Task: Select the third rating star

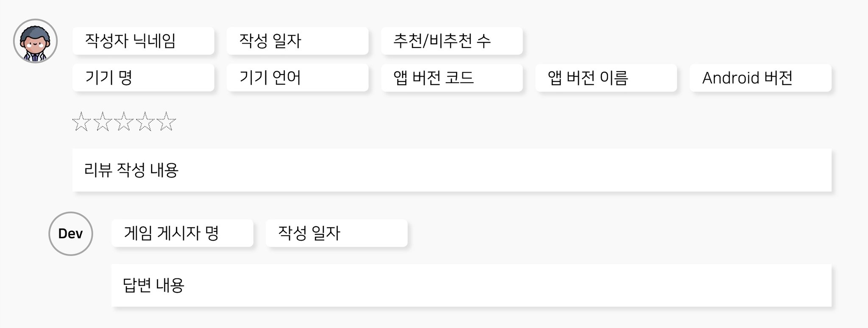Action: 124,122
